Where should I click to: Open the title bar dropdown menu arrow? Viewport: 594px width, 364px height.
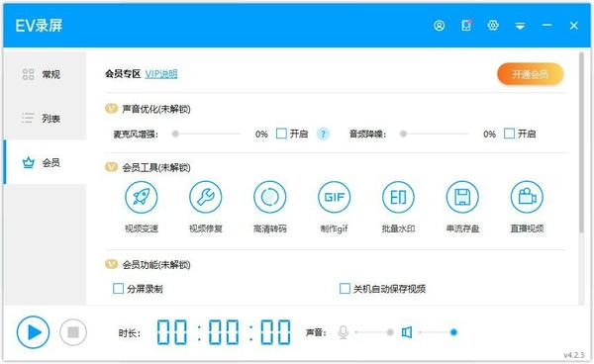(520, 26)
